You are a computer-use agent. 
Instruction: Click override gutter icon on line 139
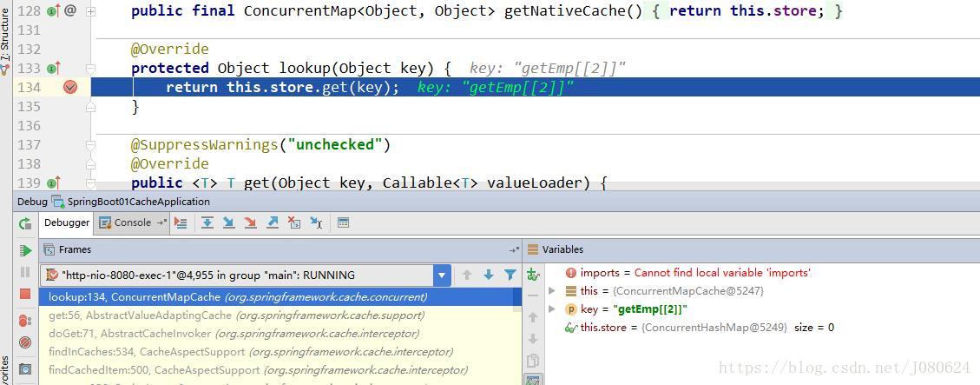55,183
